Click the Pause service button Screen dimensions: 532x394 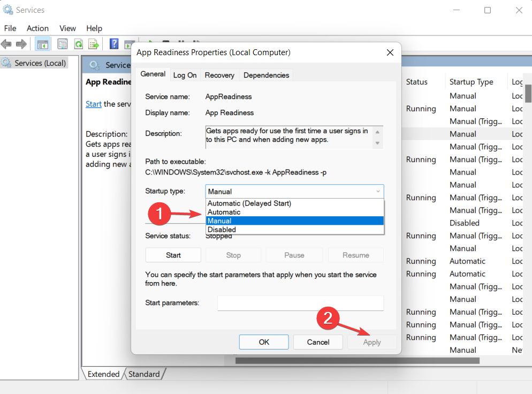coord(294,255)
